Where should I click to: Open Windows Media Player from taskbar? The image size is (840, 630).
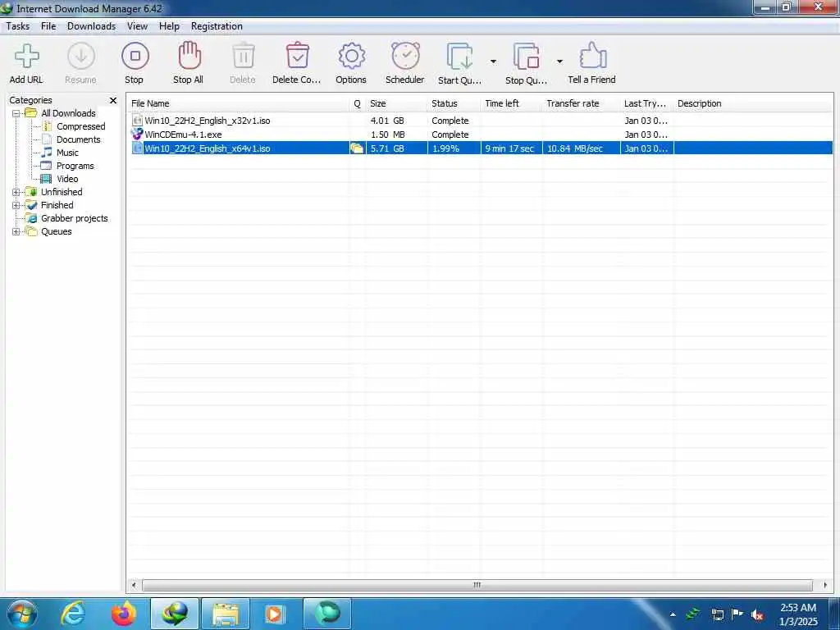pyautogui.click(x=276, y=614)
